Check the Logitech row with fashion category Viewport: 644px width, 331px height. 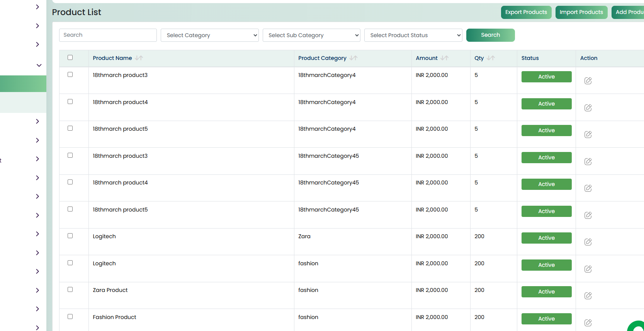[x=70, y=263]
